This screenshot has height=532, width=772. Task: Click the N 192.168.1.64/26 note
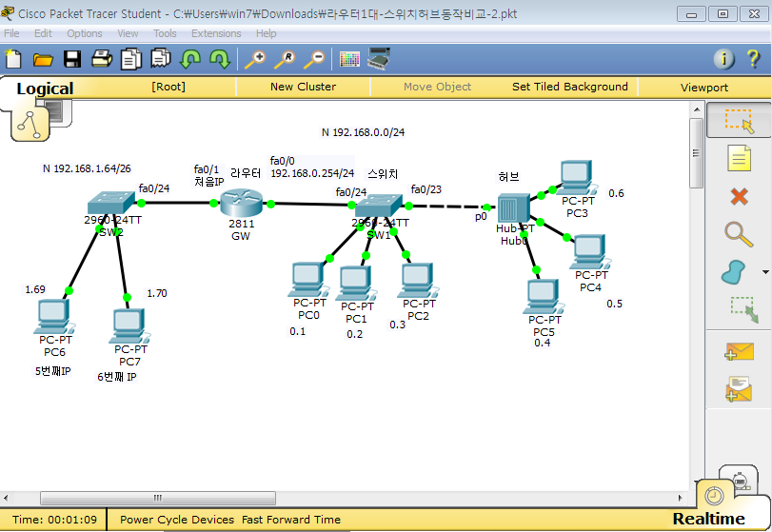87,168
